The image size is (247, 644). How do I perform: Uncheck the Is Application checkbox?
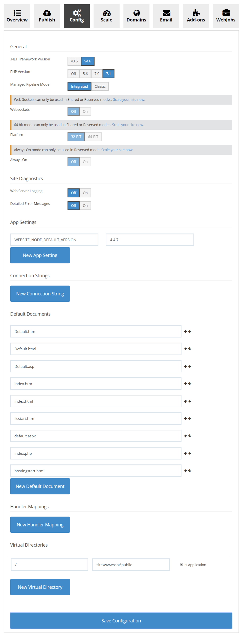point(182,564)
